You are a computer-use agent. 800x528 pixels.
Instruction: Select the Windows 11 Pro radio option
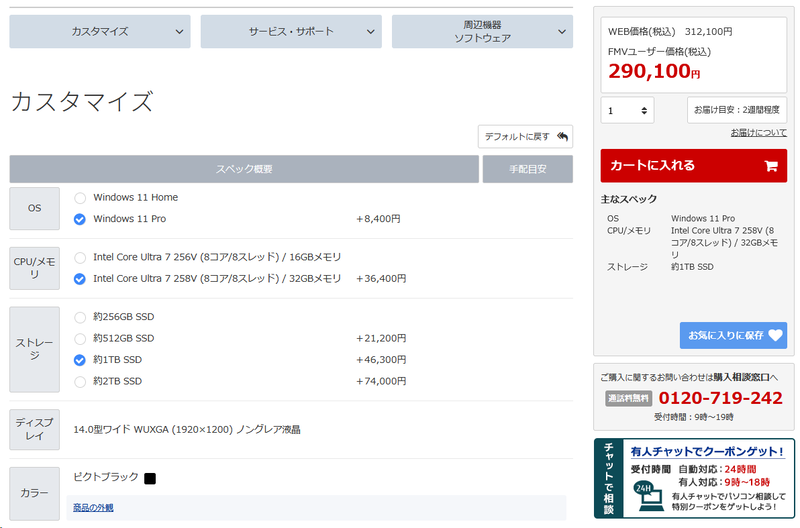(80, 219)
